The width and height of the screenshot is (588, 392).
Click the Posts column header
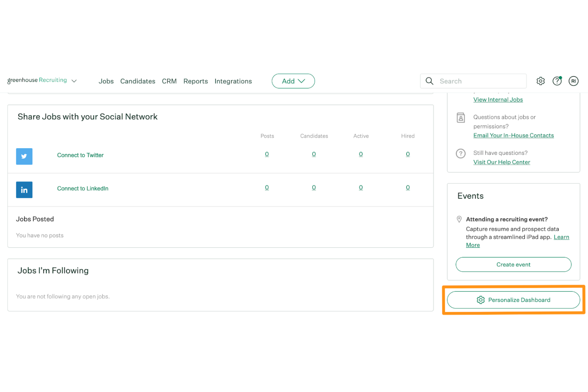point(267,136)
